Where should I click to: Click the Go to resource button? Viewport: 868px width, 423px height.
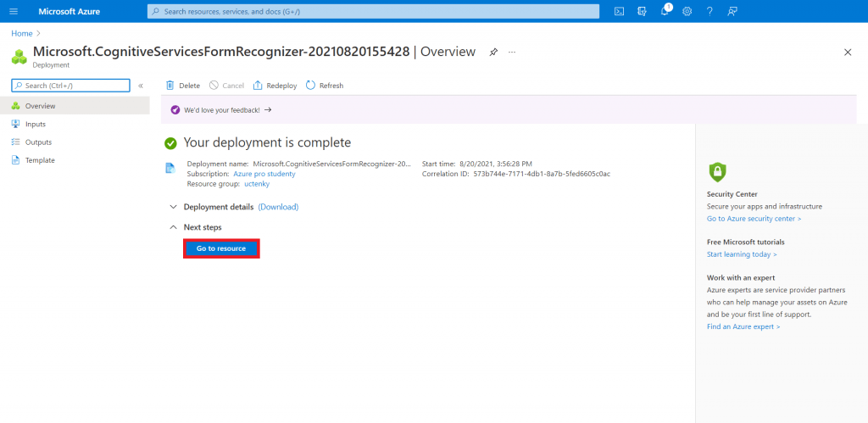point(221,248)
